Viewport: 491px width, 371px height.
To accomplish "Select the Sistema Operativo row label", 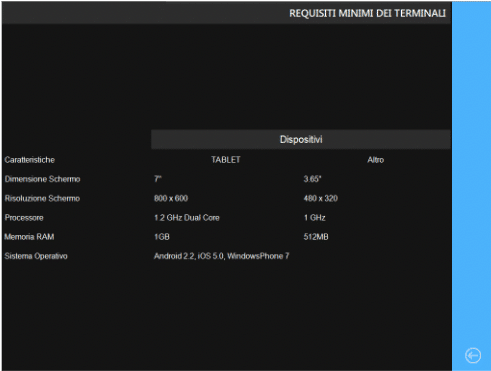I will (x=36, y=256).
